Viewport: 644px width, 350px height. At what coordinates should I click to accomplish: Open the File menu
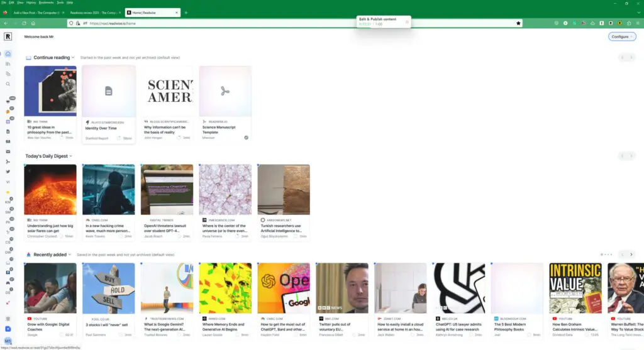4,3
